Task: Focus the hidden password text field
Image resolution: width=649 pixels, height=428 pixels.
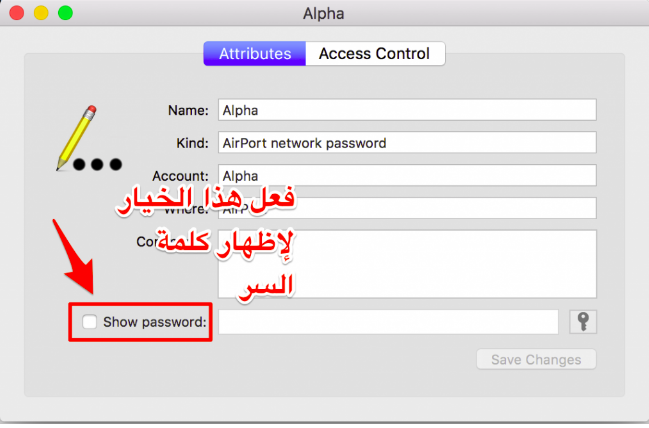Action: tap(388, 322)
